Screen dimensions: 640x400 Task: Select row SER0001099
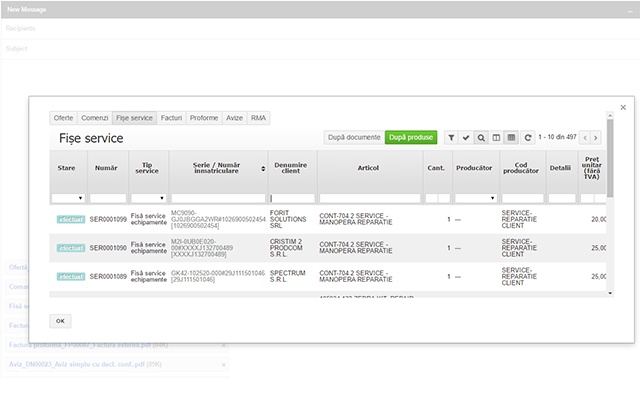tap(328, 220)
